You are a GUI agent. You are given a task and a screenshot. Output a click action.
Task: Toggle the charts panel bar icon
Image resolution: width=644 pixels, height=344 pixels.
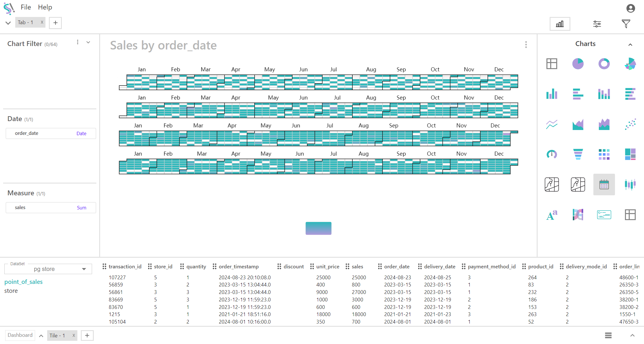(x=560, y=24)
